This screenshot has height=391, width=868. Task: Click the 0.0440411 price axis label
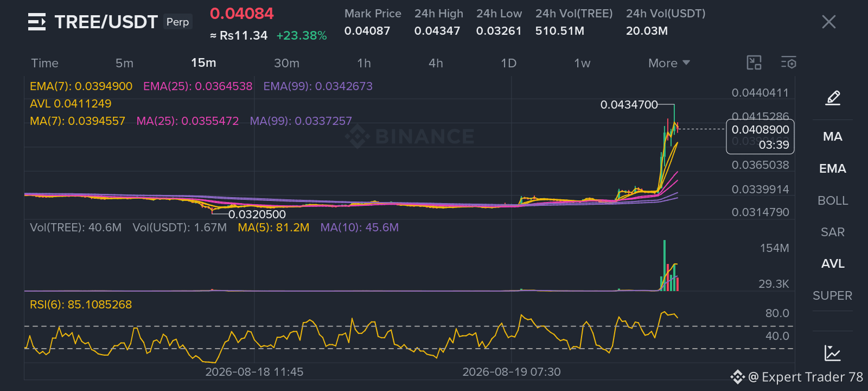tap(760, 93)
